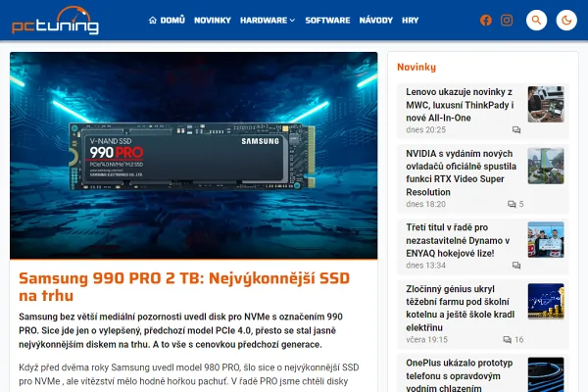Select the DOMŮ menu text
The width and height of the screenshot is (588, 392).
point(172,21)
